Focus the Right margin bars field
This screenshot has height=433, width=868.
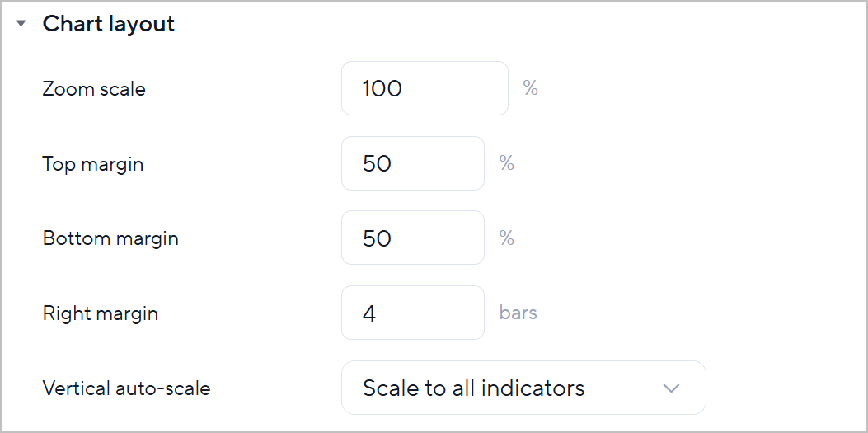(412, 313)
